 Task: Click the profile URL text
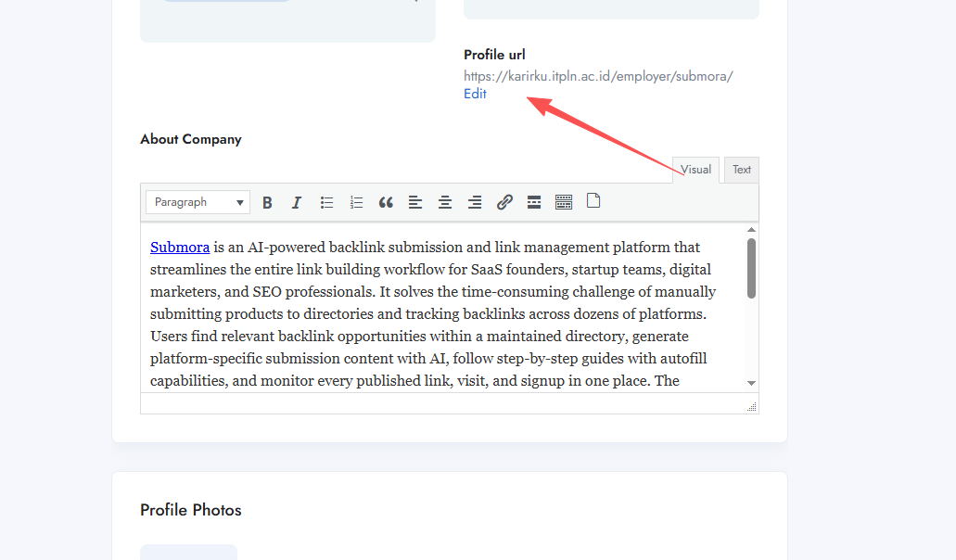pyautogui.click(x=598, y=76)
